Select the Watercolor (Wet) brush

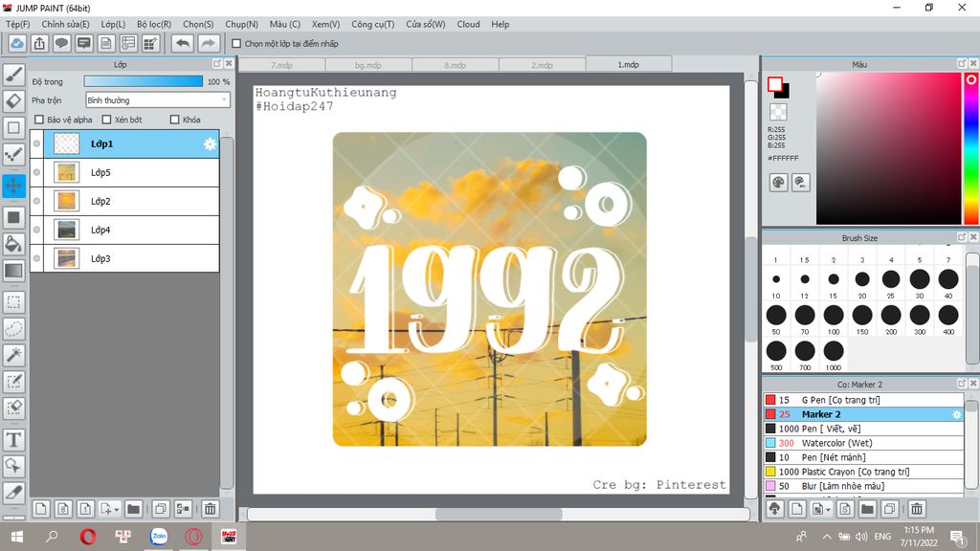863,443
